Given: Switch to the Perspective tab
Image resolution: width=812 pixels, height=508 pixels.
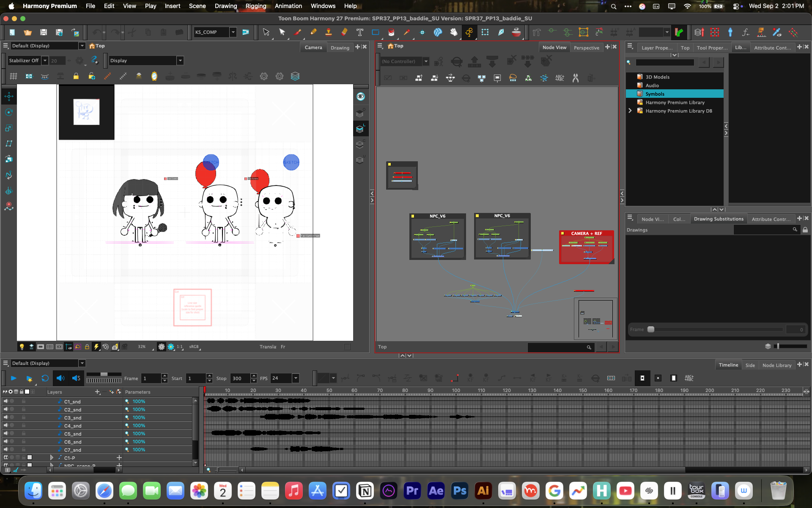Looking at the screenshot, I should (x=586, y=48).
